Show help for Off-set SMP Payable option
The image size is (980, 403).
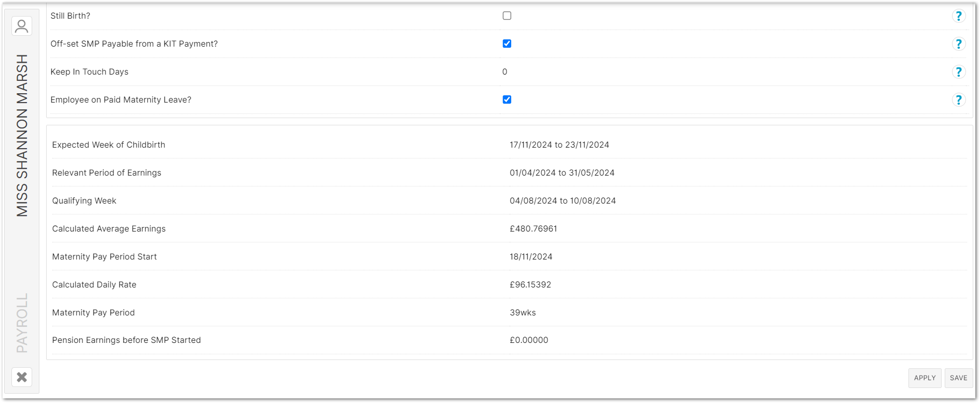pos(958,44)
